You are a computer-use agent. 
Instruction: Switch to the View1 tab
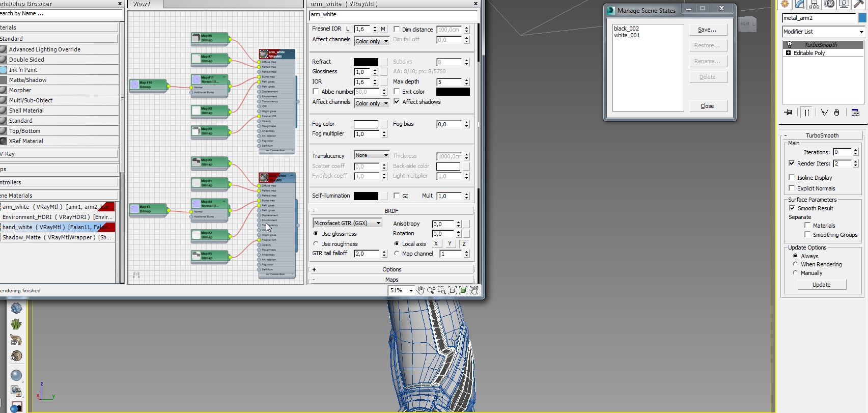point(141,4)
